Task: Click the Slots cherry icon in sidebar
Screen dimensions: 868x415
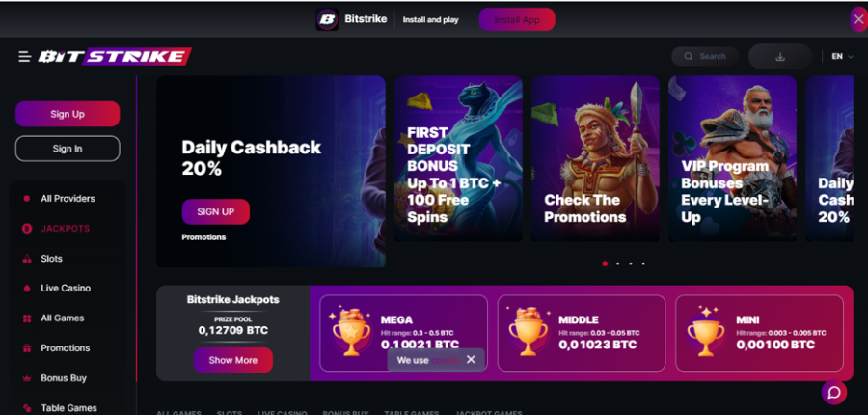Action: (27, 259)
